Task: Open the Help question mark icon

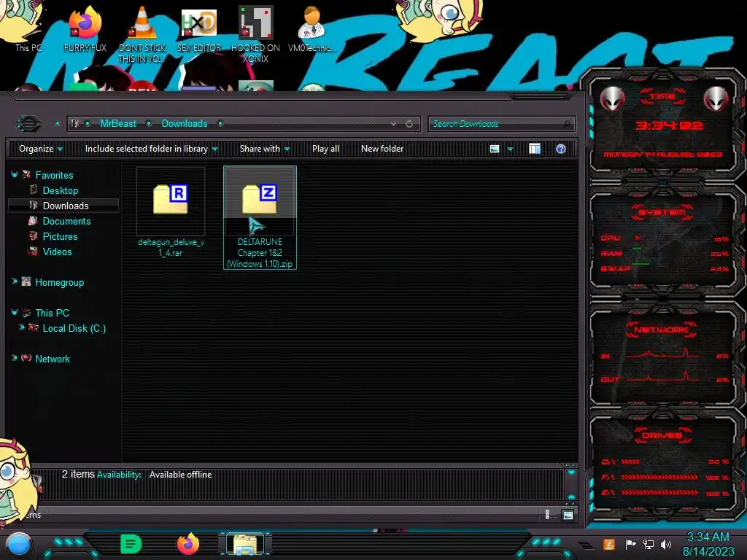Action: (561, 149)
